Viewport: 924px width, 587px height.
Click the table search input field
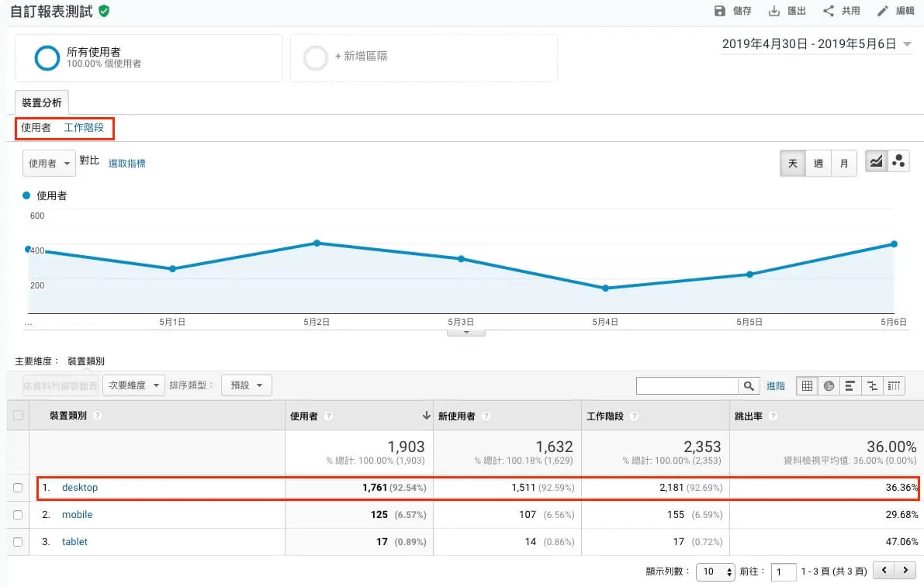[687, 386]
